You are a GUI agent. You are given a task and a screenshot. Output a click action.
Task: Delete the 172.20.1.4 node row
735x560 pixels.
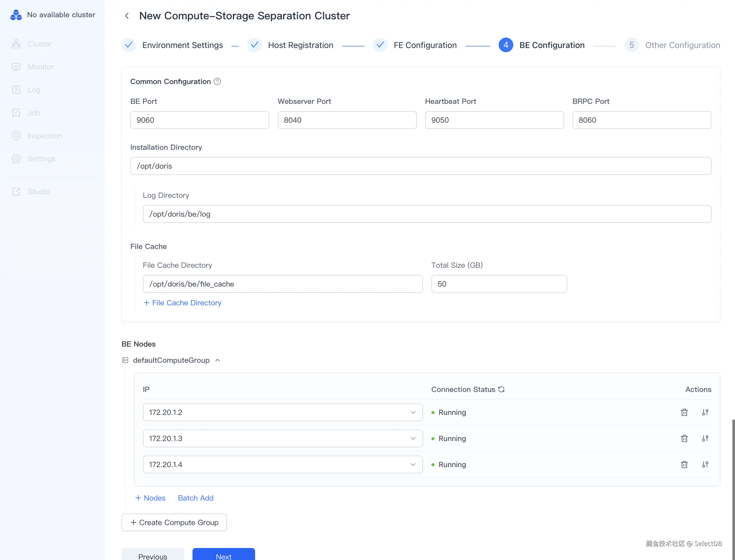pos(684,464)
